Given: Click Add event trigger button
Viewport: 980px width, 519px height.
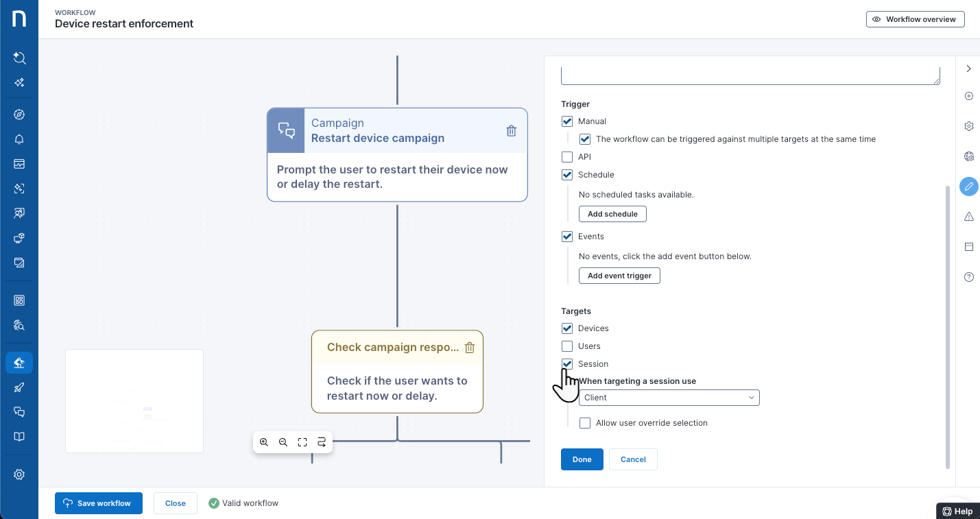Looking at the screenshot, I should pyautogui.click(x=619, y=276).
